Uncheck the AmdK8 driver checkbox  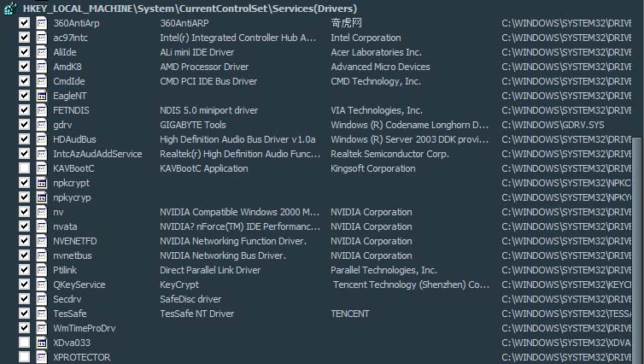click(x=24, y=67)
